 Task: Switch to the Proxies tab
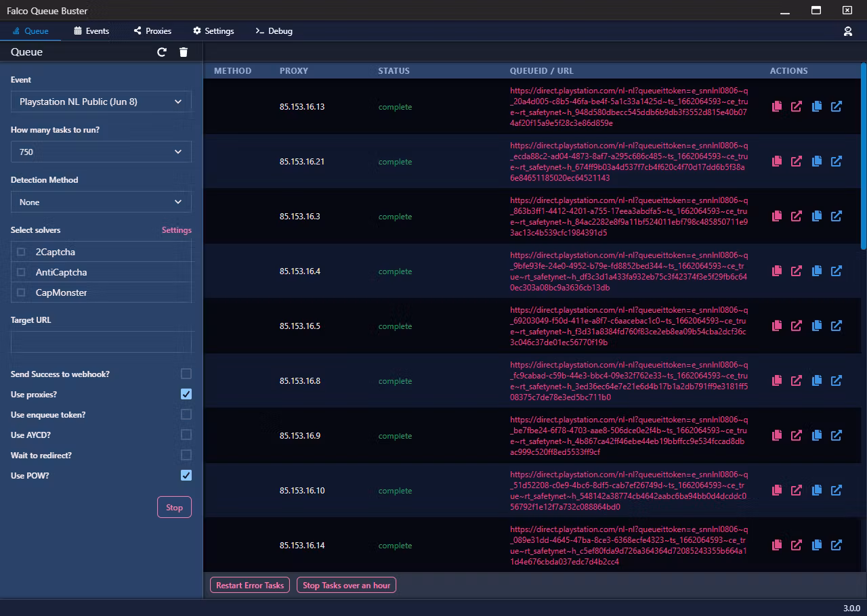(x=152, y=31)
